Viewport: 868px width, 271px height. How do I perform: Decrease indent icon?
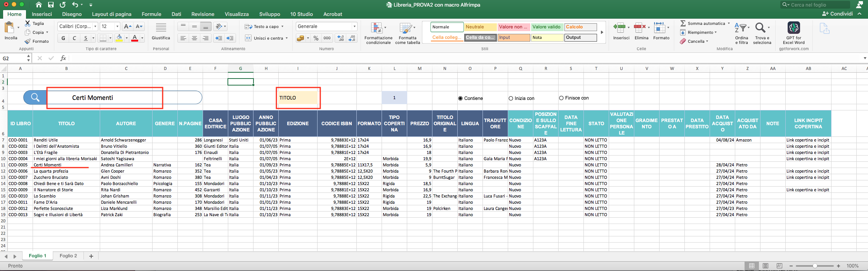pyautogui.click(x=219, y=38)
